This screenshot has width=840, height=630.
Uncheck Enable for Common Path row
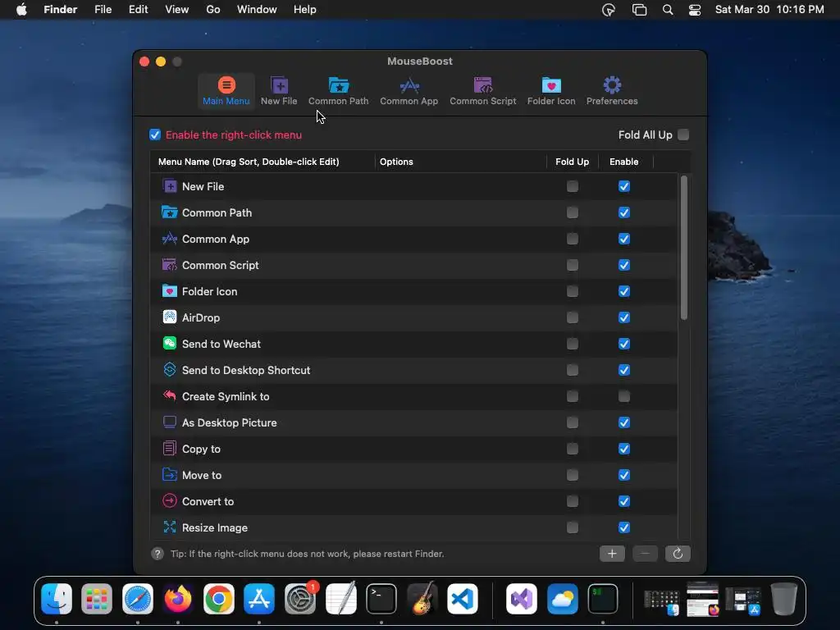pyautogui.click(x=624, y=212)
